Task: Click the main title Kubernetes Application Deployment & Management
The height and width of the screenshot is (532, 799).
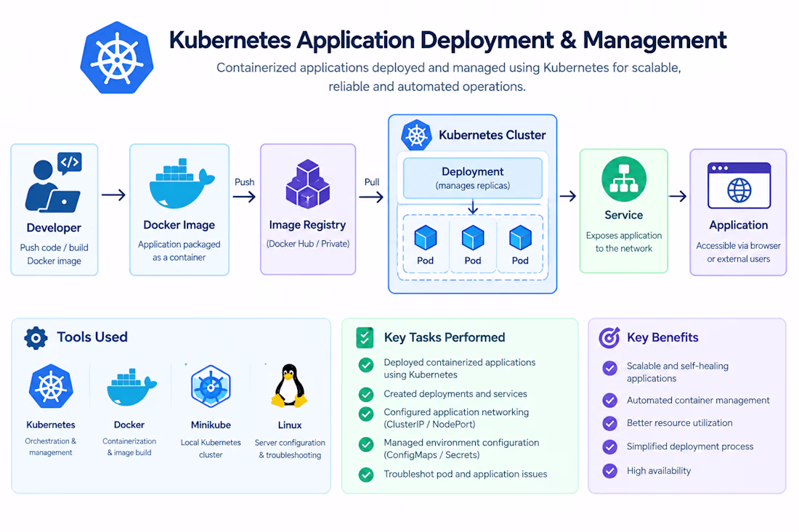Action: [448, 40]
